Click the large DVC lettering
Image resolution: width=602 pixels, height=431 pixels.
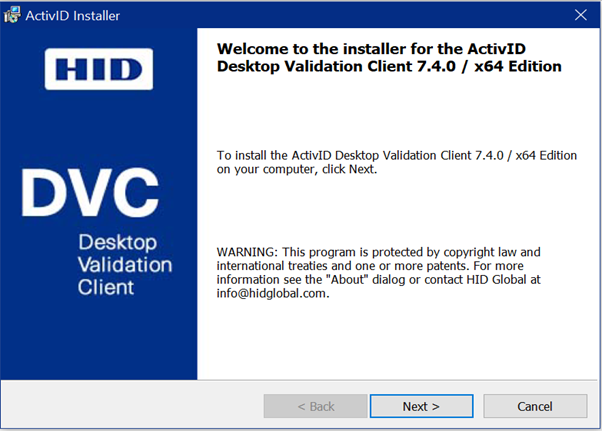point(90,192)
